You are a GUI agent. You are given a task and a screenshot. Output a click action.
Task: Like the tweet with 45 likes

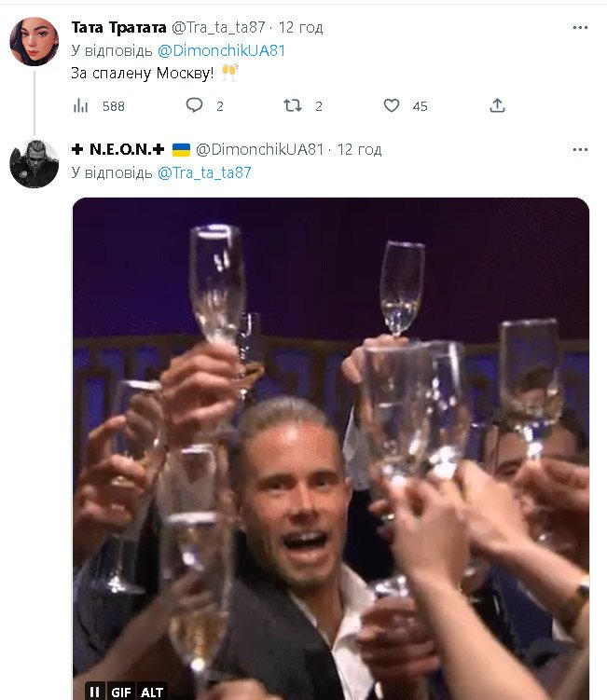click(392, 106)
